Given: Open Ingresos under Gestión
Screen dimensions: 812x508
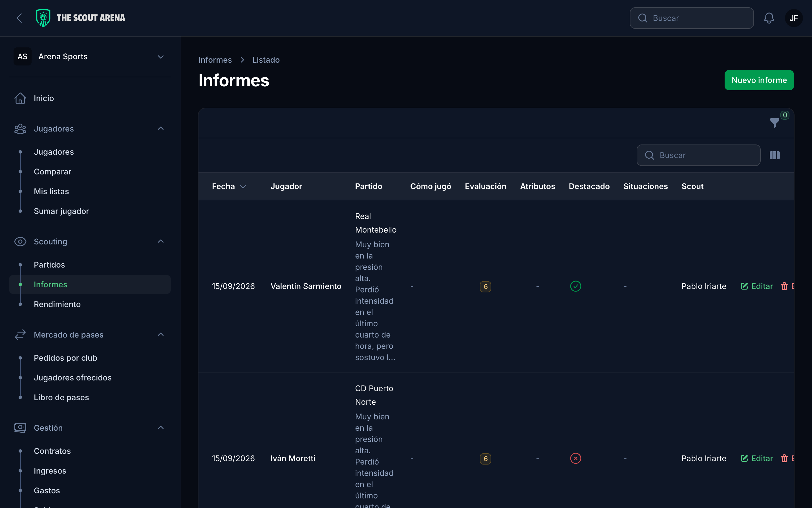Looking at the screenshot, I should [x=90, y=471].
